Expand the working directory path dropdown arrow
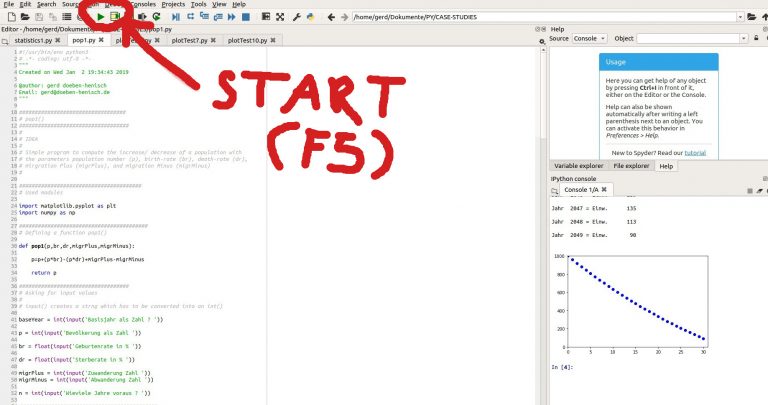This screenshot has height=405, width=768. coord(740,17)
